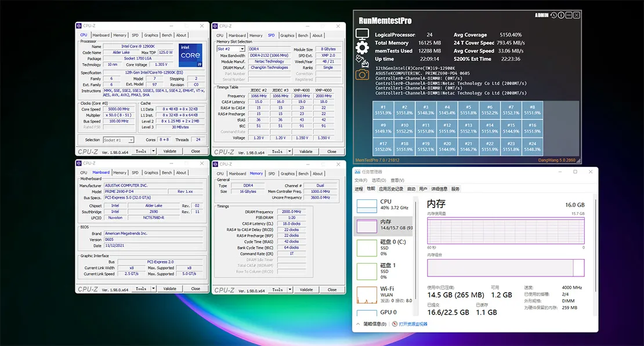The height and width of the screenshot is (346, 644).
Task: Open Tools dropdown arrow in the Memory tab window
Action: (x=290, y=289)
